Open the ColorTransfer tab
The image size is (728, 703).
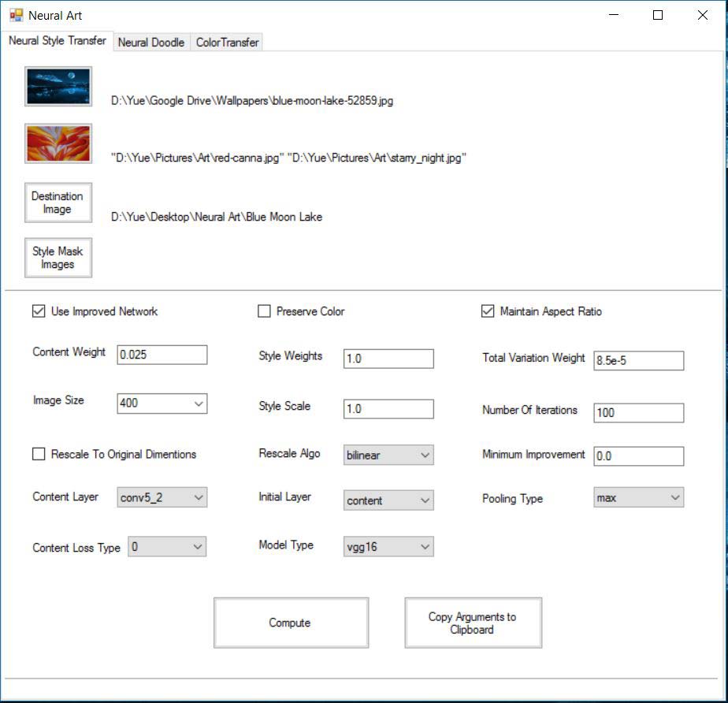227,43
